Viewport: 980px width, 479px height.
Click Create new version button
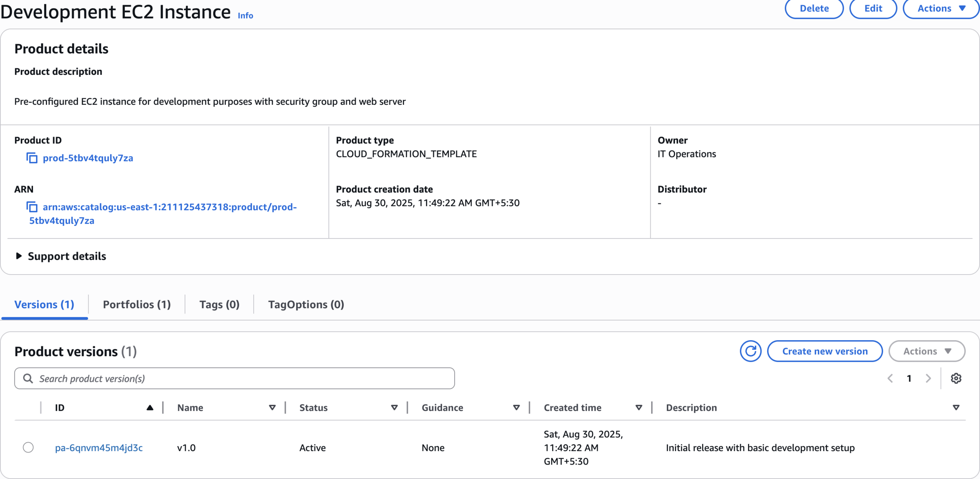pos(825,351)
